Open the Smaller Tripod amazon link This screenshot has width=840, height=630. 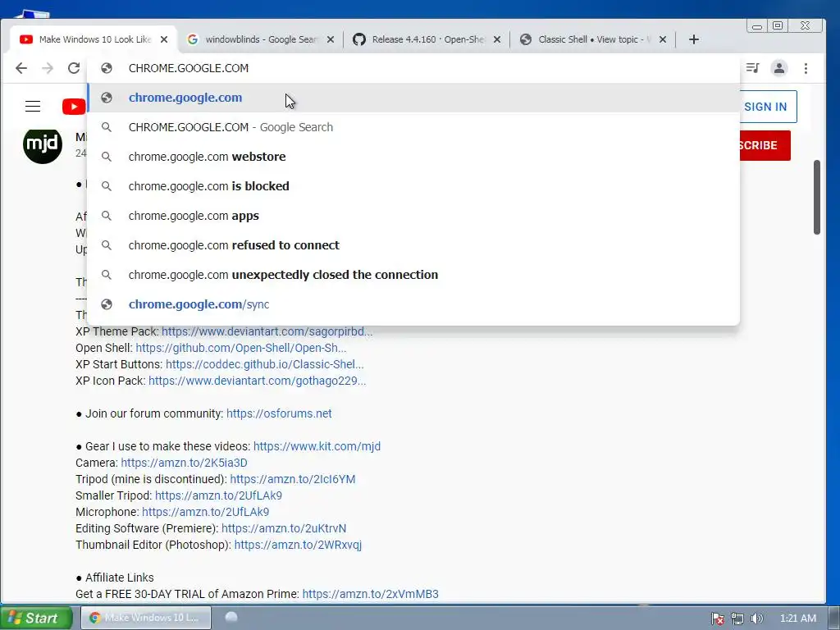tap(218, 495)
